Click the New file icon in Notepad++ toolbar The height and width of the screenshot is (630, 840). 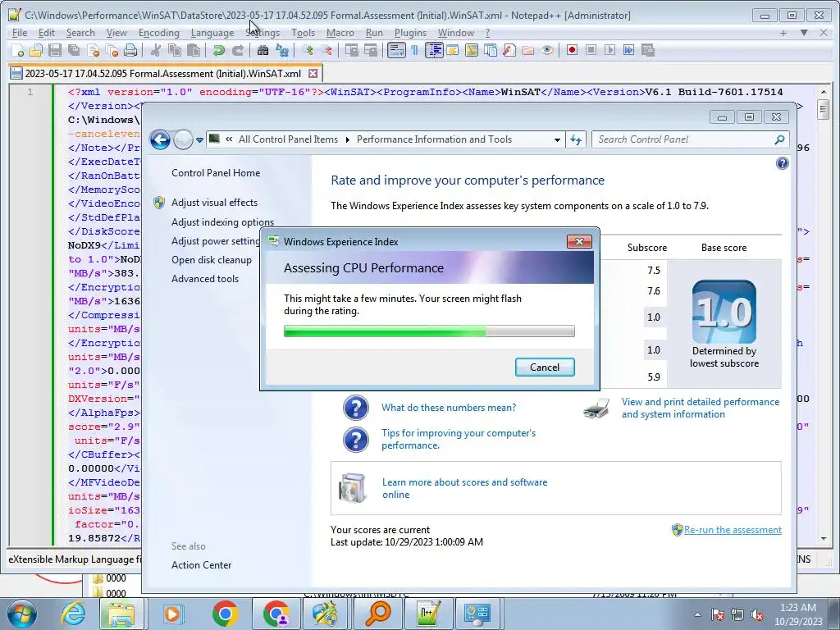18,50
